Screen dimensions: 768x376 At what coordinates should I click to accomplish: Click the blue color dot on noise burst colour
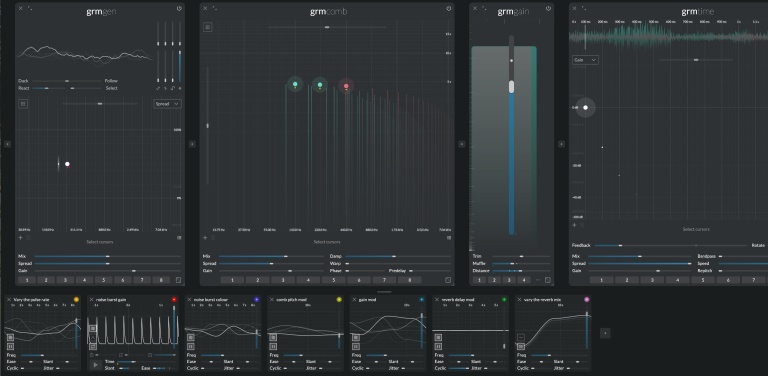tap(257, 299)
